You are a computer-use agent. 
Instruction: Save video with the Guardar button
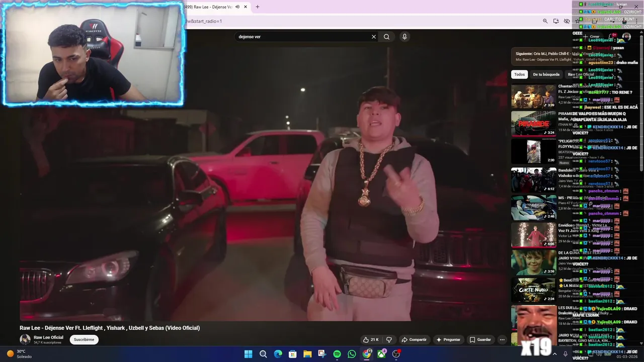[480, 340]
